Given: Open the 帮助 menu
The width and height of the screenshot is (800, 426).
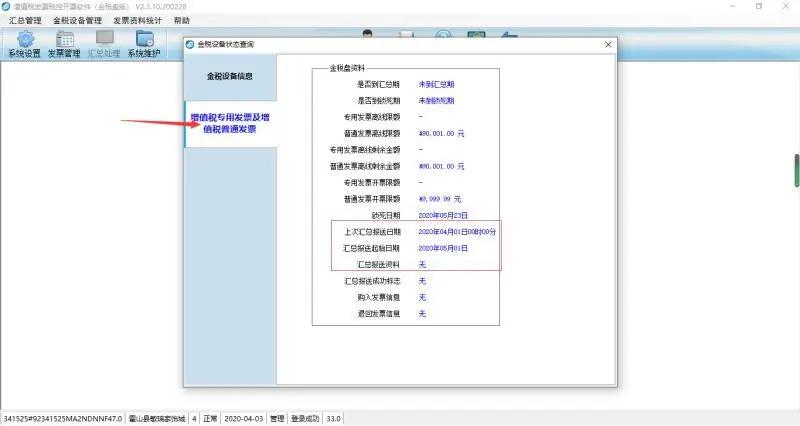Looking at the screenshot, I should [x=182, y=20].
